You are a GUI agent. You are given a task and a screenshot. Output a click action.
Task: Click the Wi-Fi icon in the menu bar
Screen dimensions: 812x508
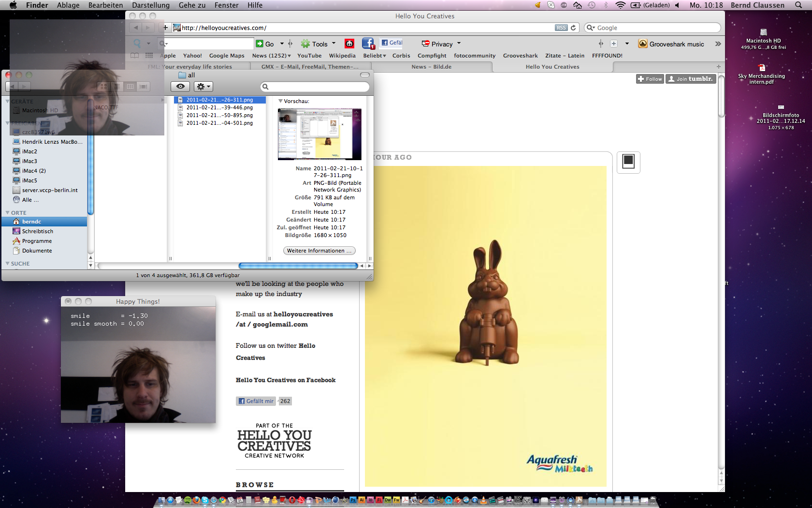(620, 5)
